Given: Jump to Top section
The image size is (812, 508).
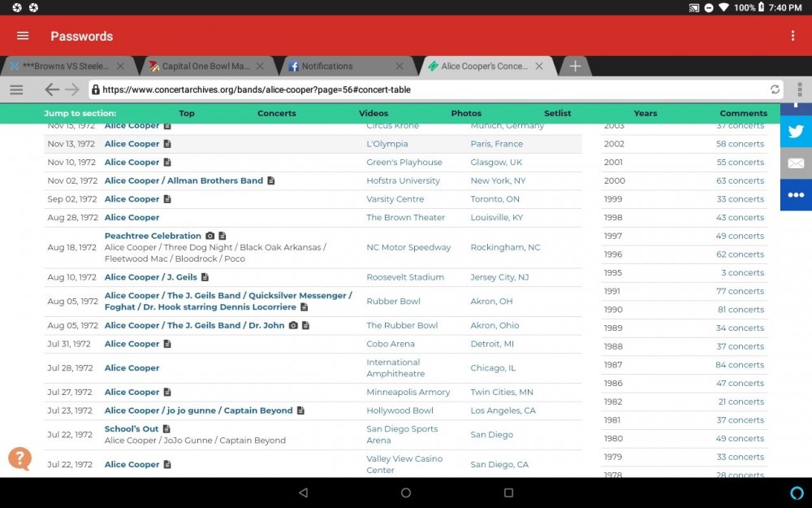Looking at the screenshot, I should (x=187, y=113).
